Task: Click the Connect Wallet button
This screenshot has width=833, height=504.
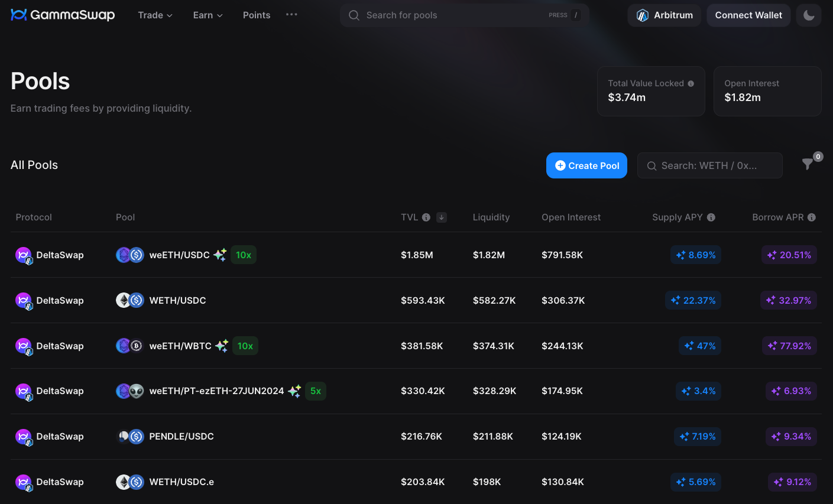Action: (748, 15)
